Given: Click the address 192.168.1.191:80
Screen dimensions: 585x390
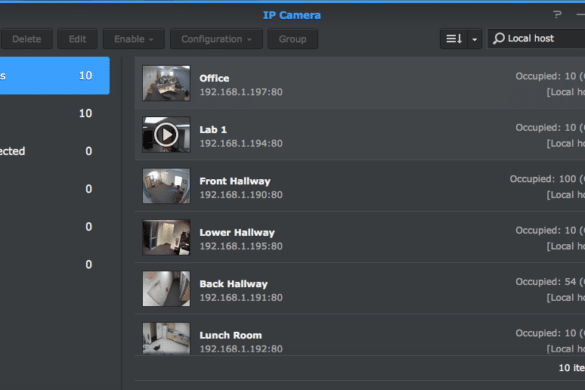Looking at the screenshot, I should coord(241,297).
